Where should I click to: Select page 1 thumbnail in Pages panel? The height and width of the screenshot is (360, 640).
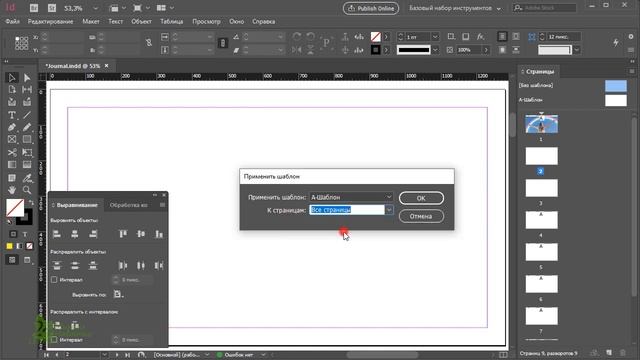[x=541, y=124]
